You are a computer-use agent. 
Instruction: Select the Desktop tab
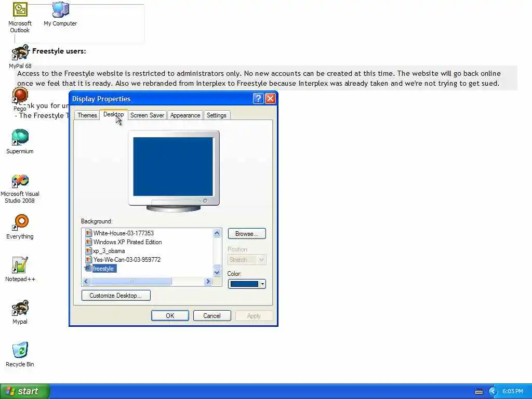pyautogui.click(x=113, y=115)
